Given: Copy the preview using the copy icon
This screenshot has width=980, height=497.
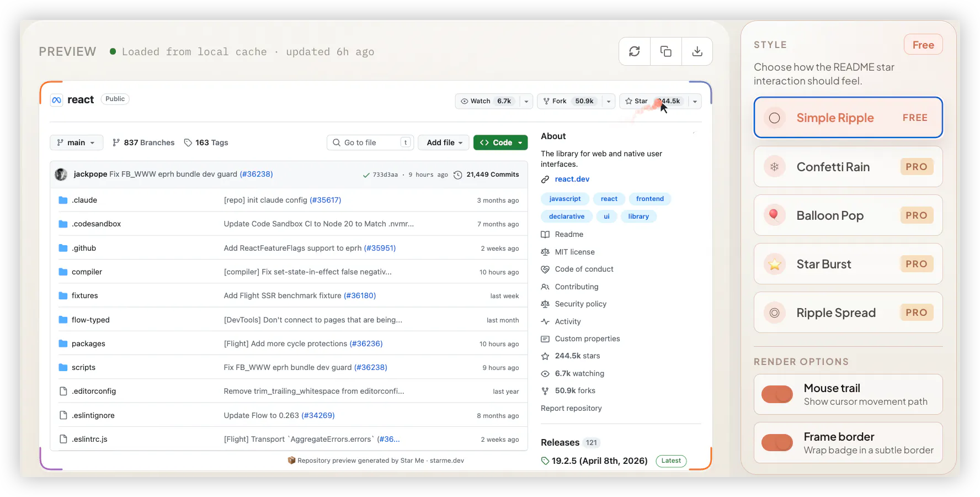Looking at the screenshot, I should pos(666,51).
